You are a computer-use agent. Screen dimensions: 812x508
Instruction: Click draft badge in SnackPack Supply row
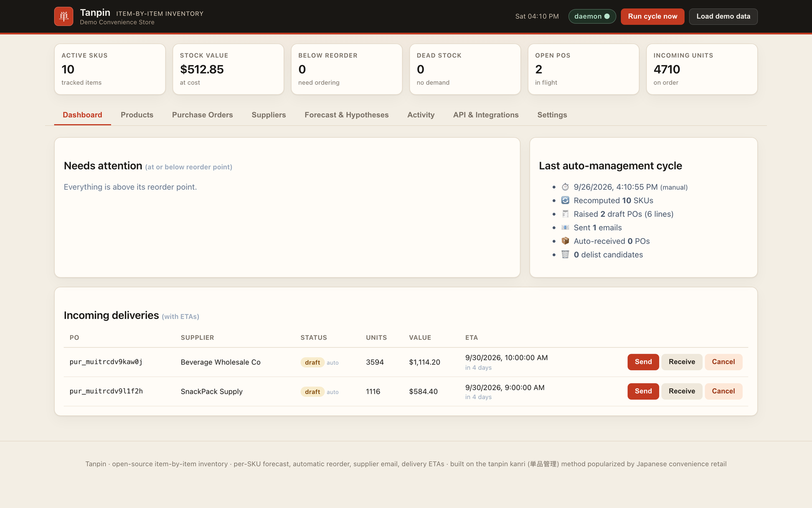312,392
